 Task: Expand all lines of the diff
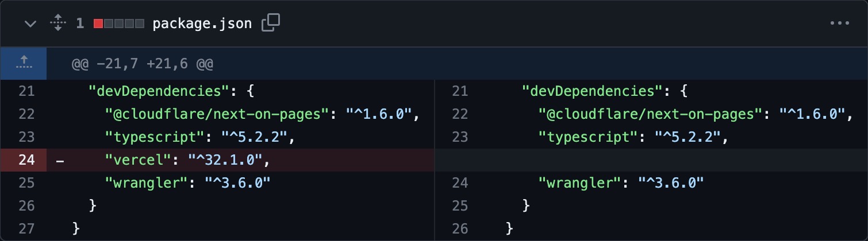58,24
